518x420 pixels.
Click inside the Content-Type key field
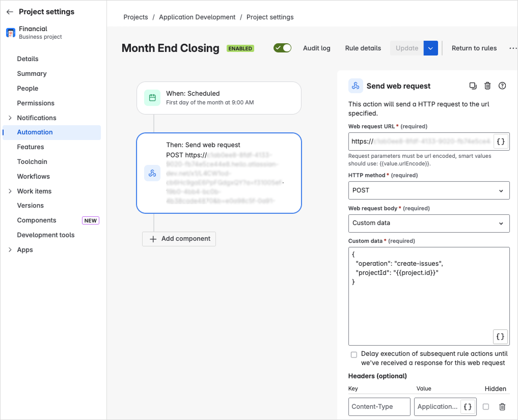tap(379, 407)
